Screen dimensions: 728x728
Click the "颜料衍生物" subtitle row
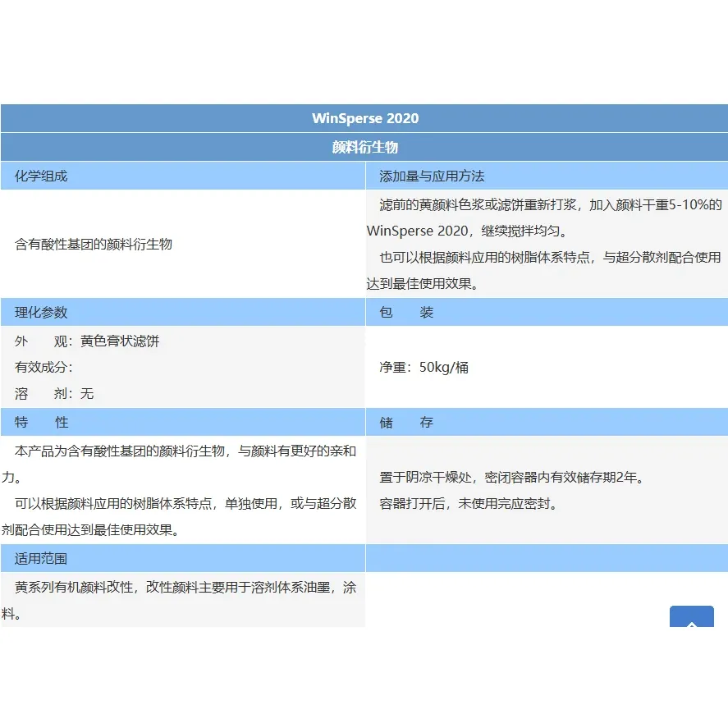pos(364,147)
